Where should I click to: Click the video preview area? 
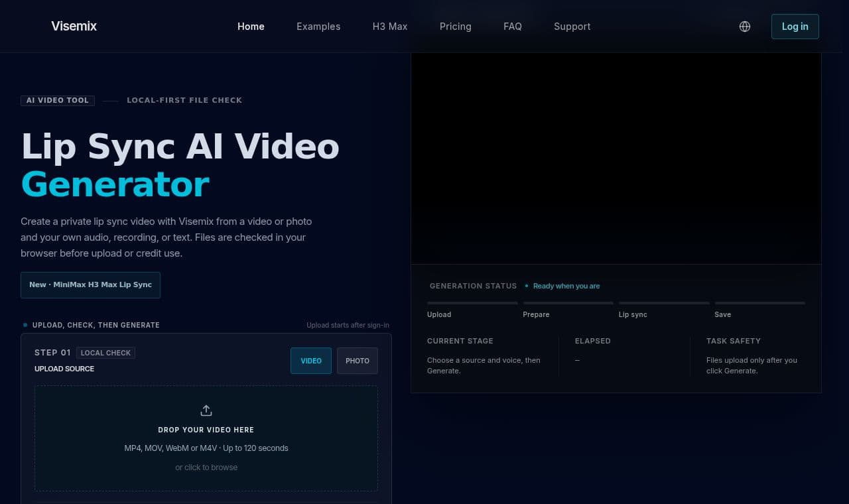616,158
